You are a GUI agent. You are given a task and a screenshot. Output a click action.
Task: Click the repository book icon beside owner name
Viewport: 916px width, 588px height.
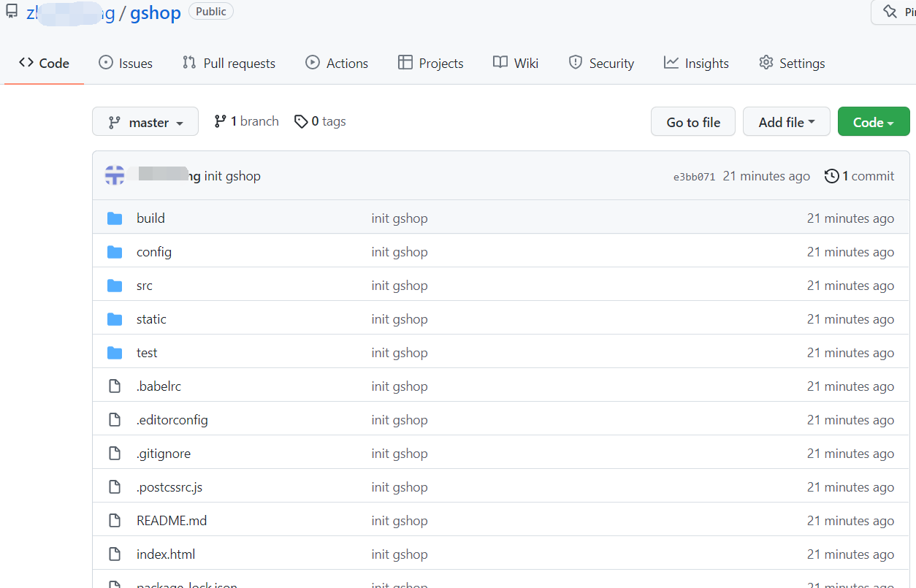[12, 12]
